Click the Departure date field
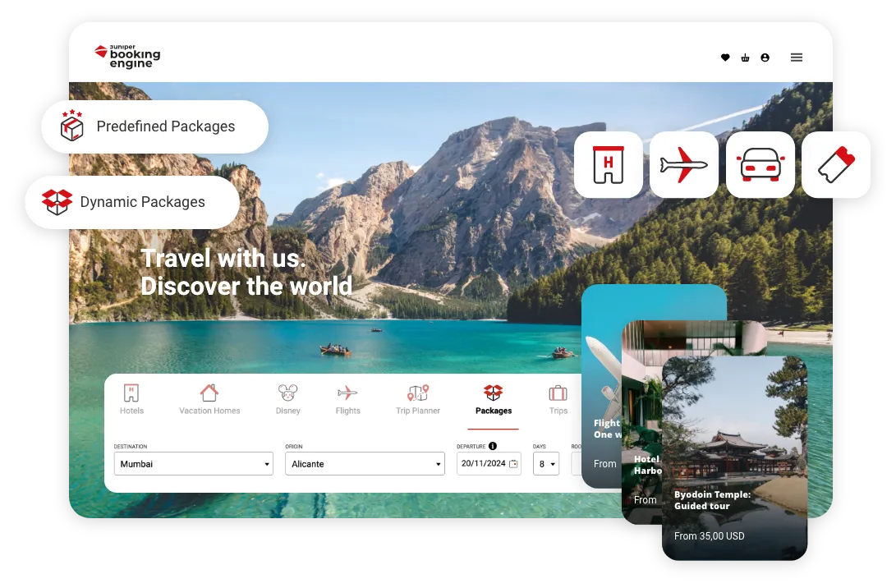 pos(489,463)
